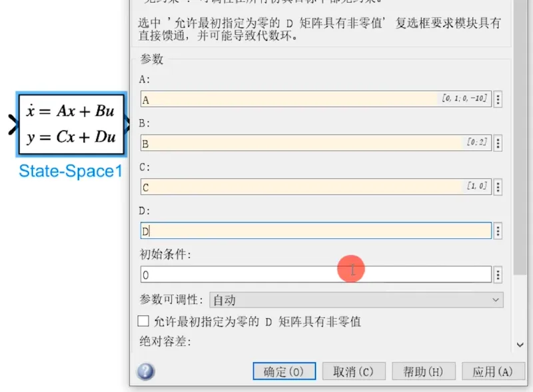The height and width of the screenshot is (392, 533).
Task: Open the three-dot menu for 初始条件
Action: pos(498,274)
